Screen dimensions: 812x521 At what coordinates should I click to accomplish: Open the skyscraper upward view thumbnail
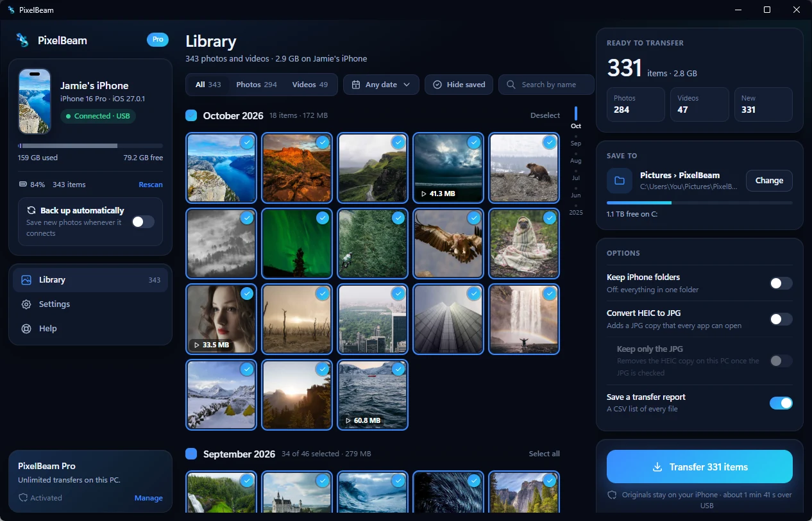coord(448,319)
